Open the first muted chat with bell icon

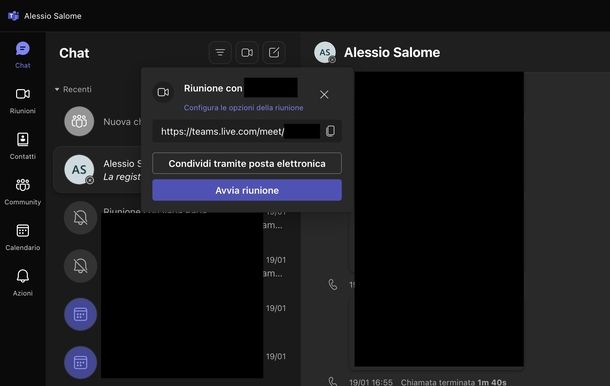coord(81,218)
